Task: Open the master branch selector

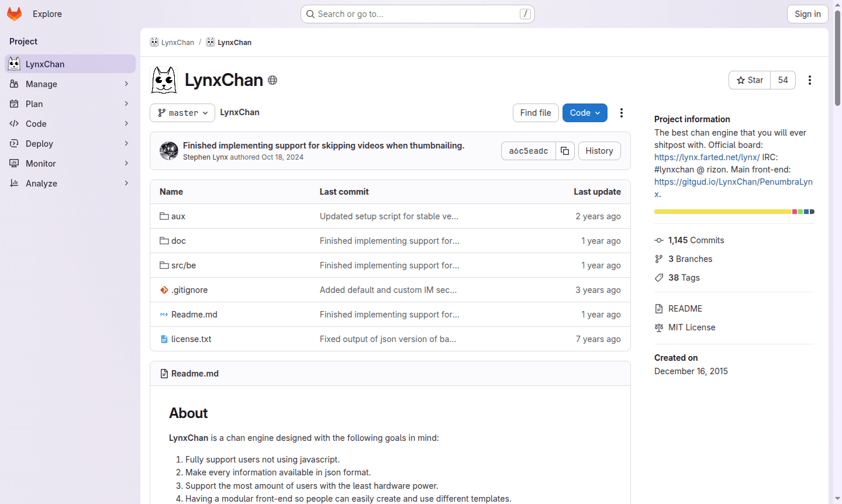Action: tap(182, 113)
